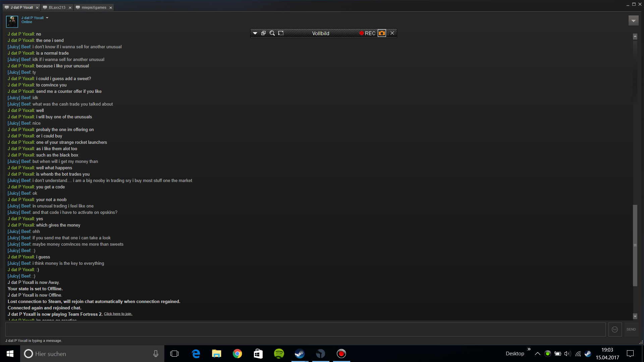Viewport: 644px width, 362px height.
Task: Switch to the BLaxx213 chat tab
Action: [57, 7]
